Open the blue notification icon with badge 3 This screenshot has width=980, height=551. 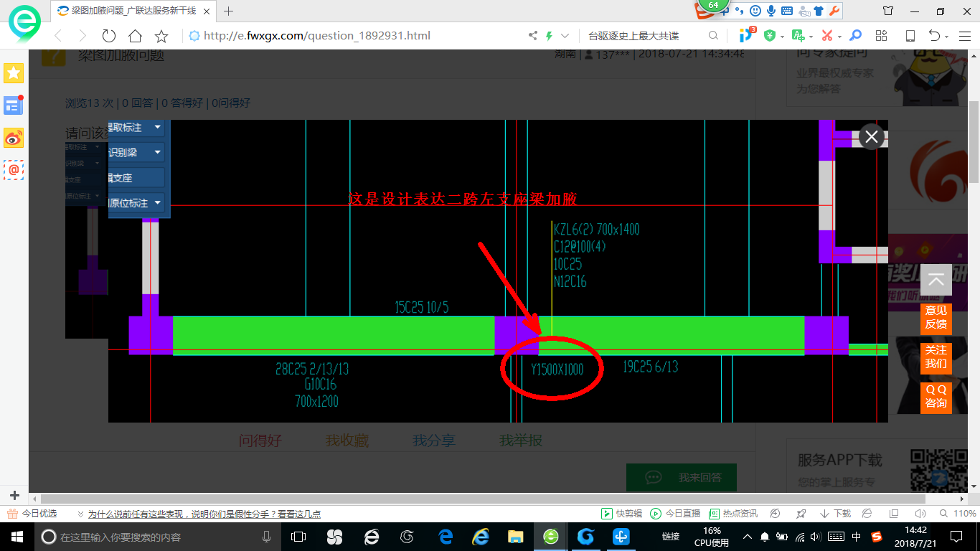[x=747, y=34]
